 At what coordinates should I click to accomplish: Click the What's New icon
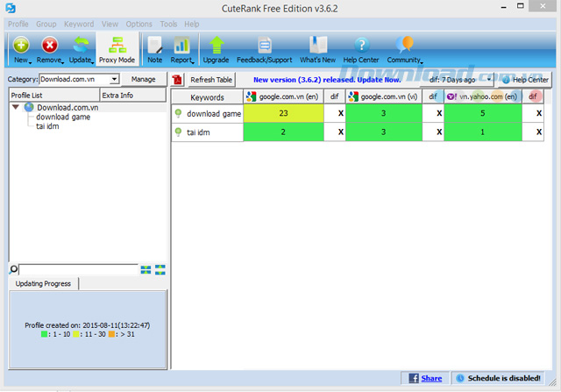pyautogui.click(x=318, y=46)
